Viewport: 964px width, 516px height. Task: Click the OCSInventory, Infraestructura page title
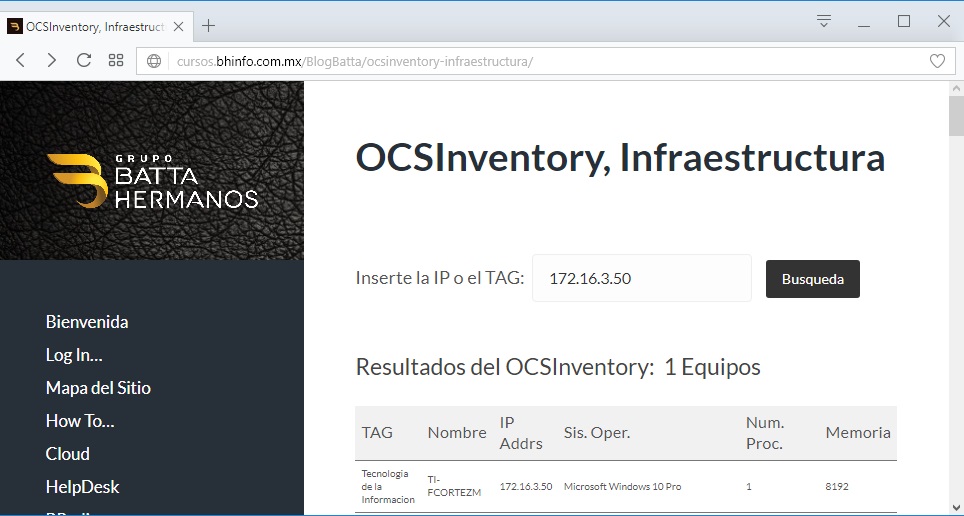[x=620, y=158]
